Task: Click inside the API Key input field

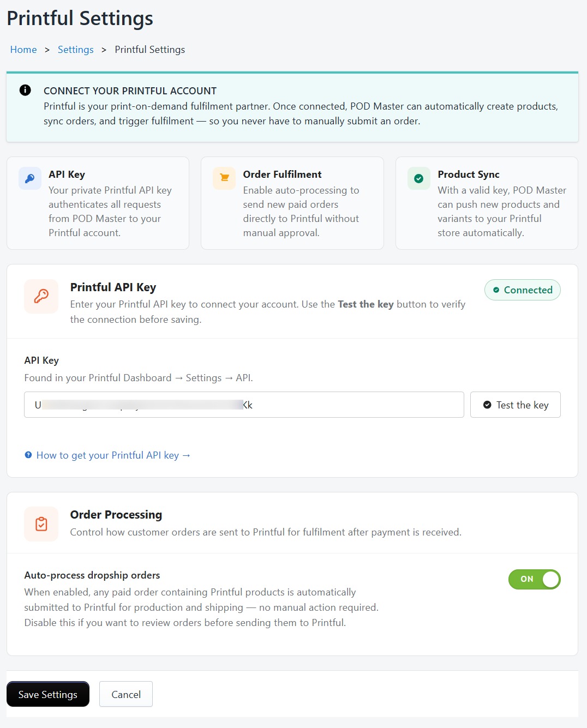Action: point(243,405)
